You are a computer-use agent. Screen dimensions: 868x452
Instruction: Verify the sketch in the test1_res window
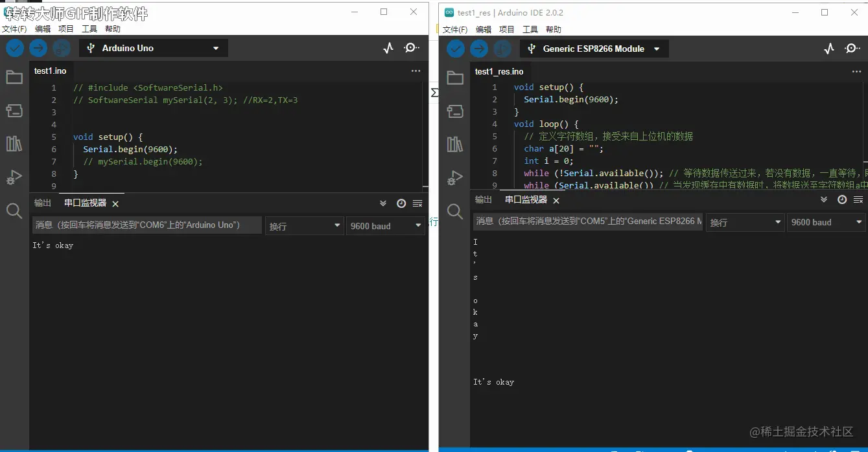(x=456, y=49)
